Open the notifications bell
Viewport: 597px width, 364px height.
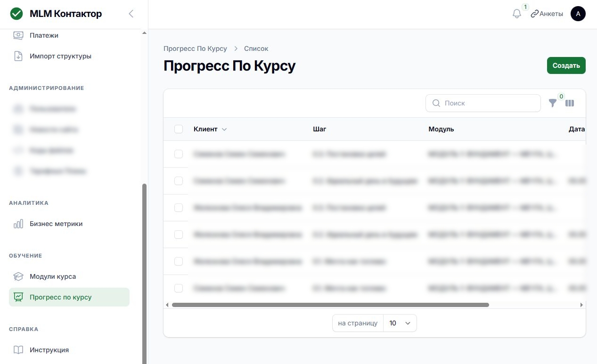[x=516, y=14]
